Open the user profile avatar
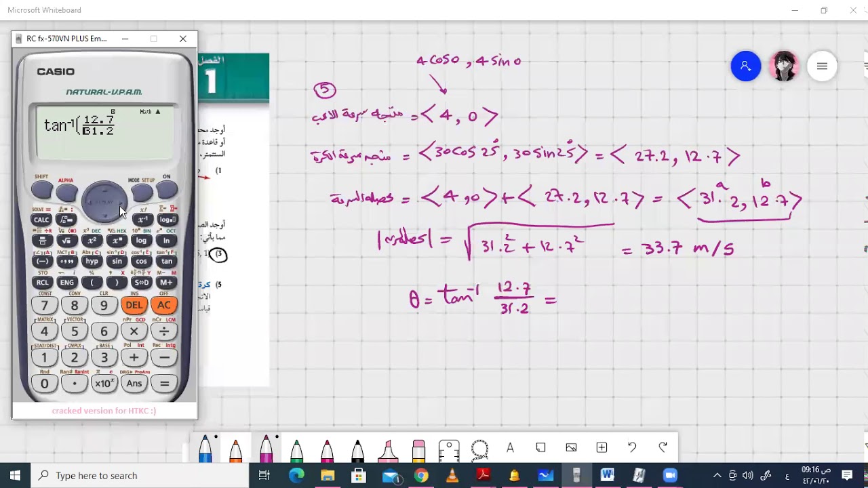 pos(784,66)
